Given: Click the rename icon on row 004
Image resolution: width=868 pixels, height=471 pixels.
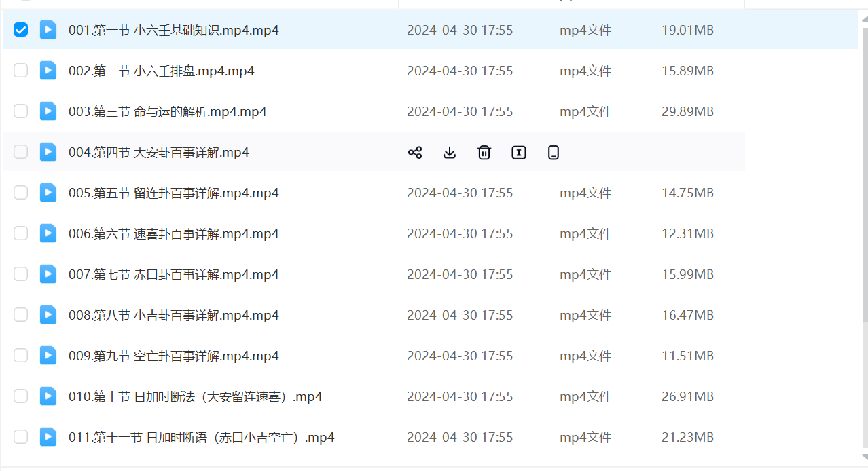Looking at the screenshot, I should pos(519,153).
